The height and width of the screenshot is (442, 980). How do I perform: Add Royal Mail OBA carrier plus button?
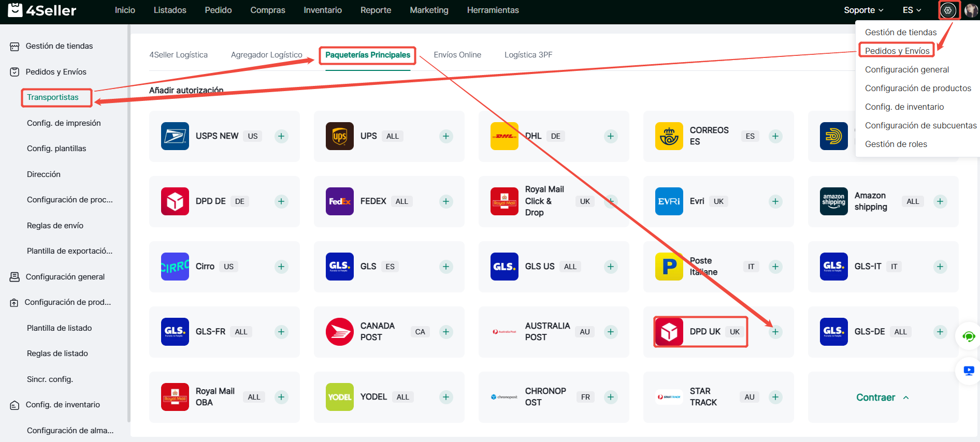(281, 397)
